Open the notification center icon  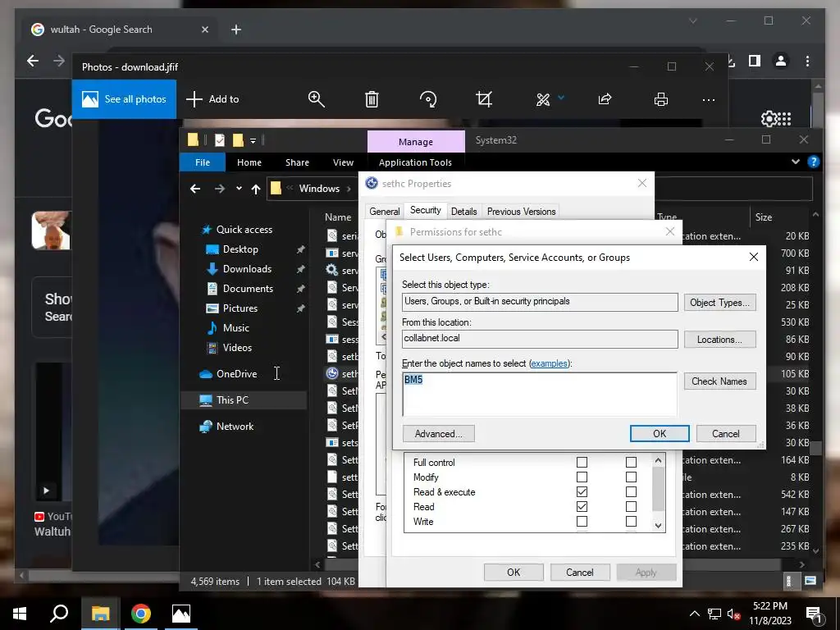pyautogui.click(x=814, y=615)
